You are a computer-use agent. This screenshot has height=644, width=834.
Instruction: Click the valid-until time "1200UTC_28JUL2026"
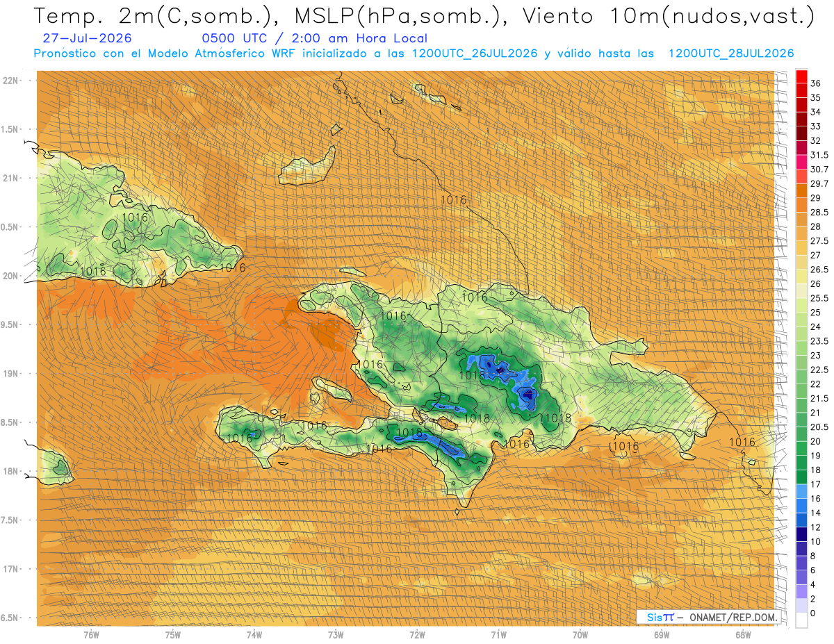[x=730, y=53]
